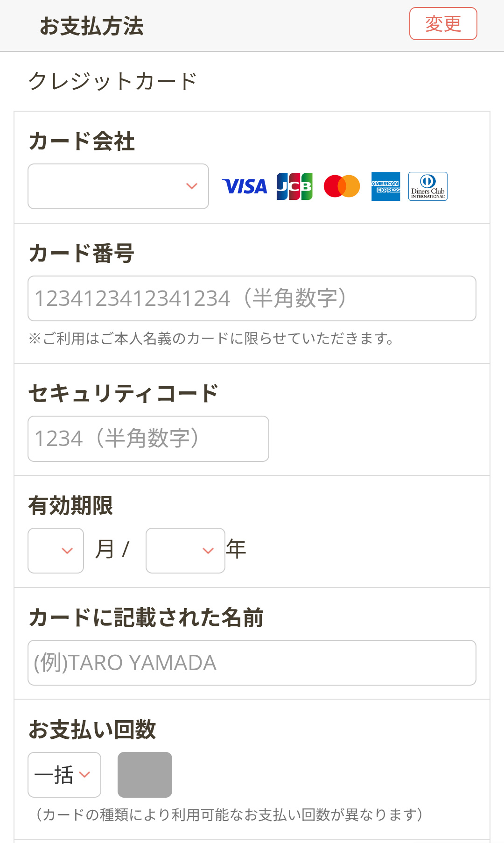This screenshot has width=504, height=843.
Task: Open the expiration month dropdown
Action: [x=56, y=551]
